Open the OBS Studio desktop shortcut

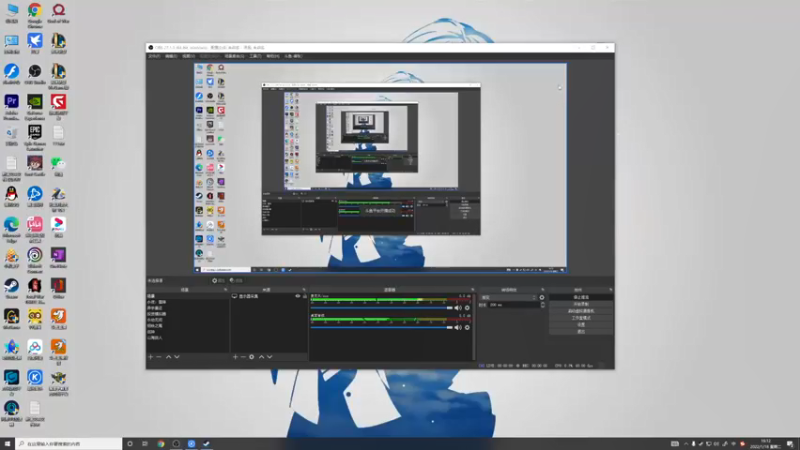pyautogui.click(x=35, y=74)
